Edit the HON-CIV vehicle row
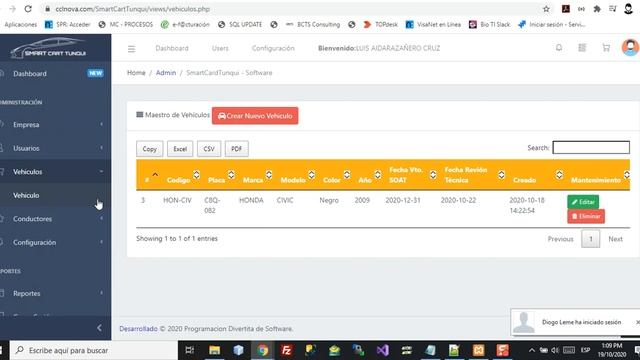The width and height of the screenshot is (640, 360). point(583,202)
